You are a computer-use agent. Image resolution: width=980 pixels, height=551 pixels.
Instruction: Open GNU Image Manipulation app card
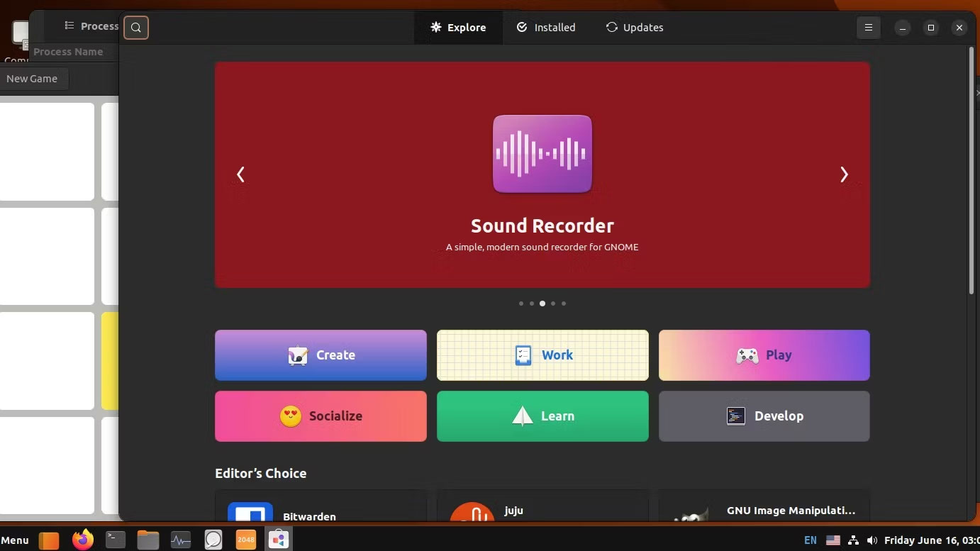764,506
